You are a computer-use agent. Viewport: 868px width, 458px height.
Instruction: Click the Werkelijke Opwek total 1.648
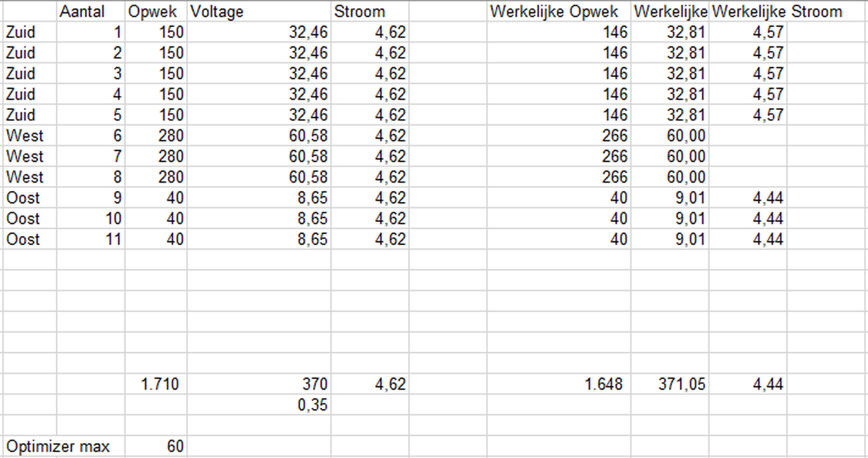(x=559, y=384)
